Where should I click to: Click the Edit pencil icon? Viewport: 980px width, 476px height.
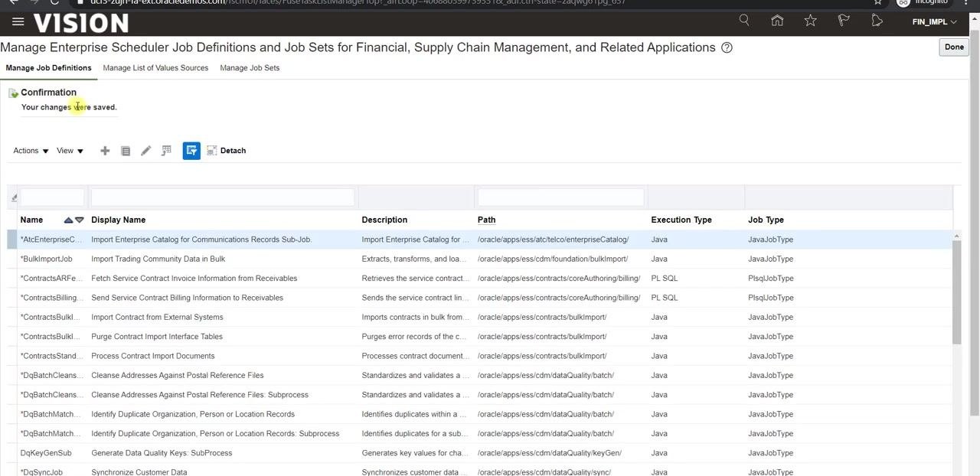145,151
